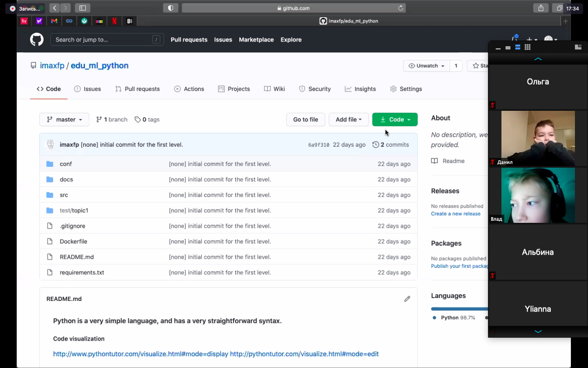Click the muted mic icon on Ольга's tile
This screenshot has width=588, height=368.
[x=492, y=105]
